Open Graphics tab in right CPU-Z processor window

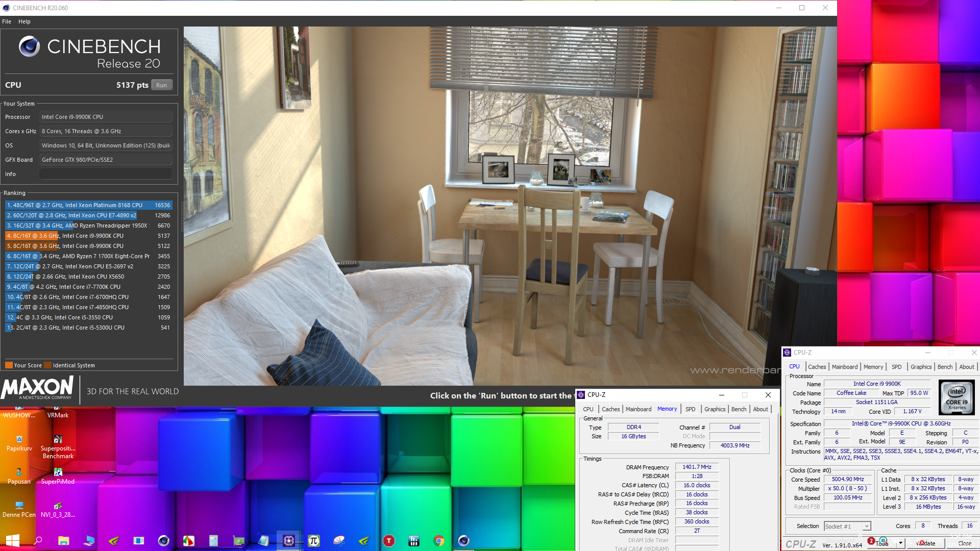(x=921, y=367)
